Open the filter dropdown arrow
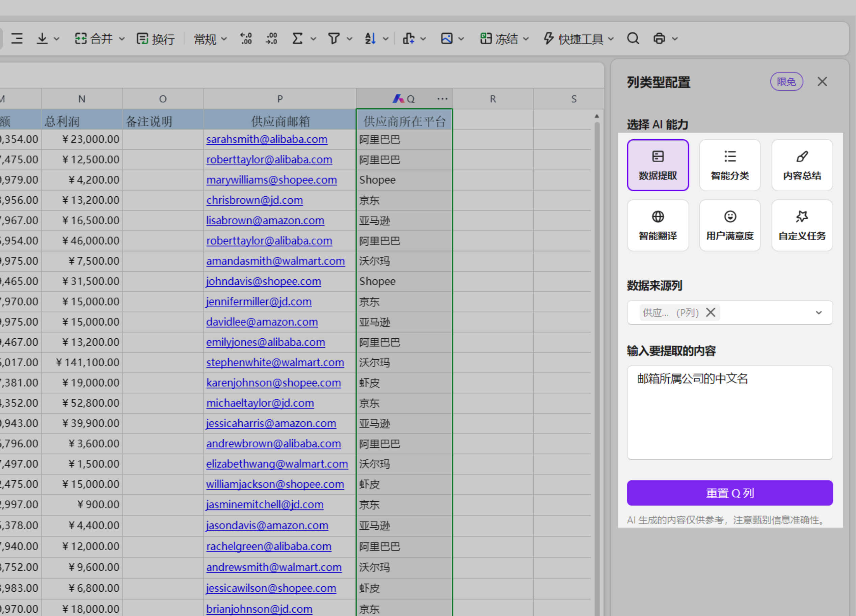856x616 pixels. click(x=349, y=39)
